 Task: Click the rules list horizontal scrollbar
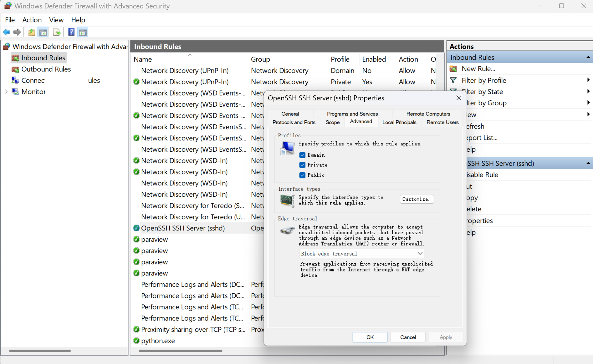coord(181,351)
